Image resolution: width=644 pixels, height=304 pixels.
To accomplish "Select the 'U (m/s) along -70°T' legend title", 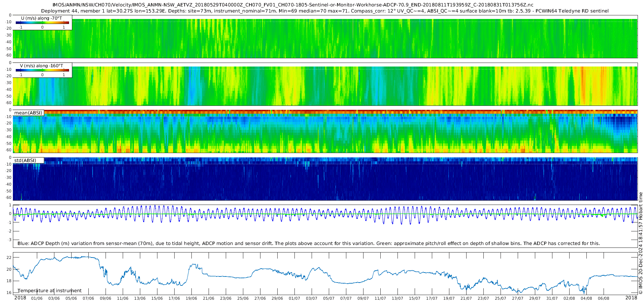I will [42, 18].
